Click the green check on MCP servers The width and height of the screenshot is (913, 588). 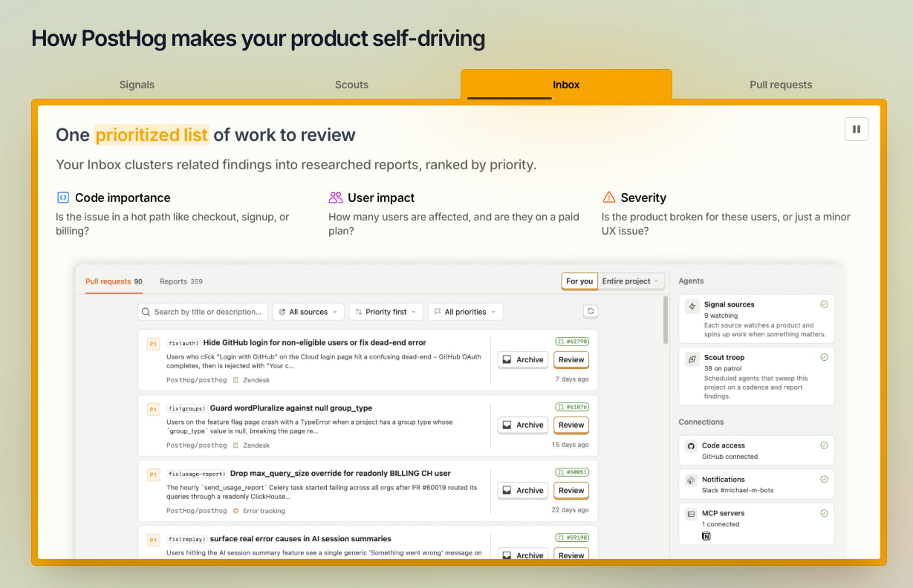(x=824, y=513)
